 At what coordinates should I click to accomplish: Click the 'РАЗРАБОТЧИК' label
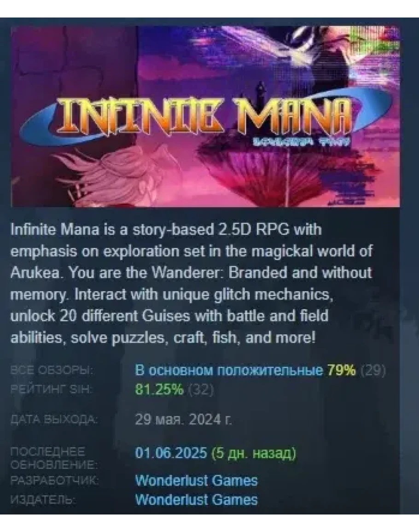(55, 480)
